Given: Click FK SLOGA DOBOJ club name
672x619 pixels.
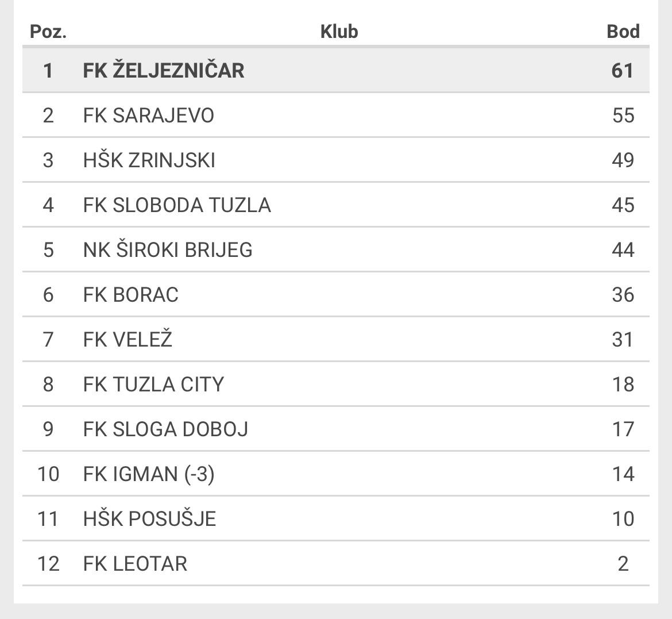Looking at the screenshot, I should coord(165,429).
